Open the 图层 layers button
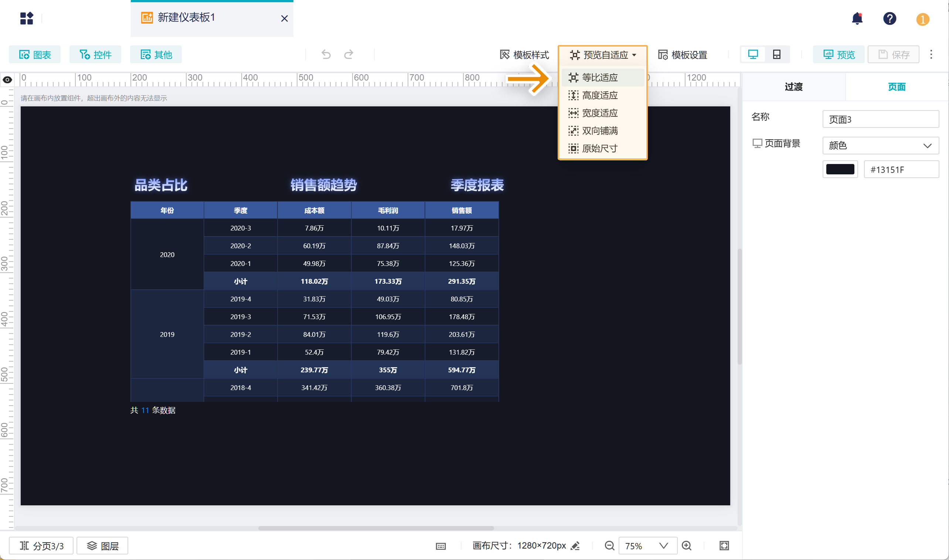The width and height of the screenshot is (949, 560). click(103, 546)
